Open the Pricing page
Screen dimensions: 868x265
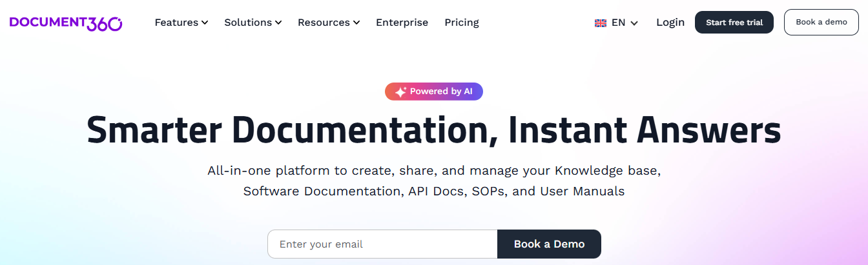(462, 23)
